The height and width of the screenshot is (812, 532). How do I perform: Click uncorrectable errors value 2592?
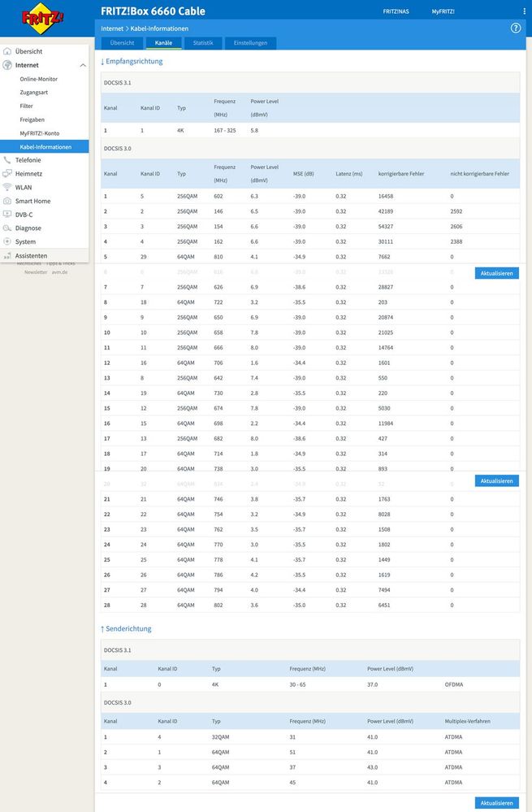click(x=456, y=211)
